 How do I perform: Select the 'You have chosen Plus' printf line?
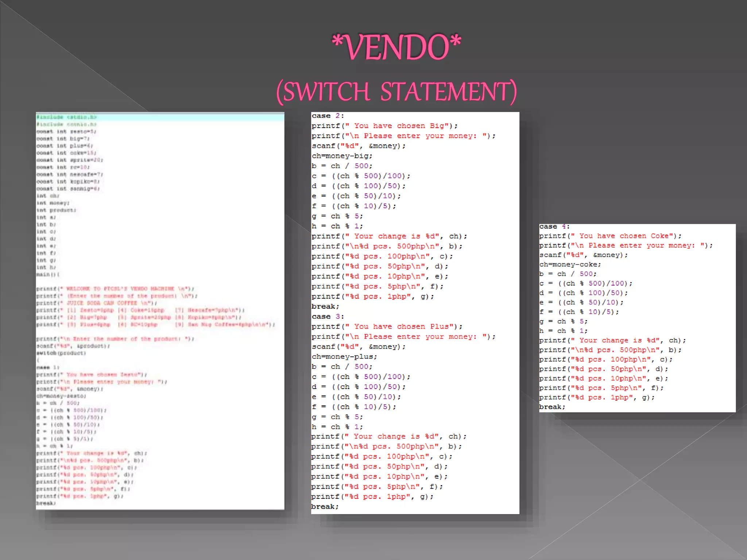(x=387, y=327)
